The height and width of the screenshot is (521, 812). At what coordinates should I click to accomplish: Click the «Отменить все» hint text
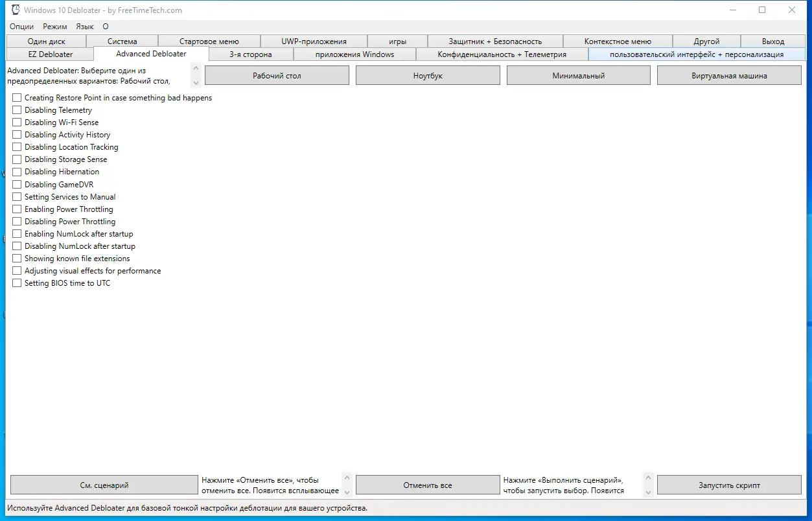tap(271, 485)
